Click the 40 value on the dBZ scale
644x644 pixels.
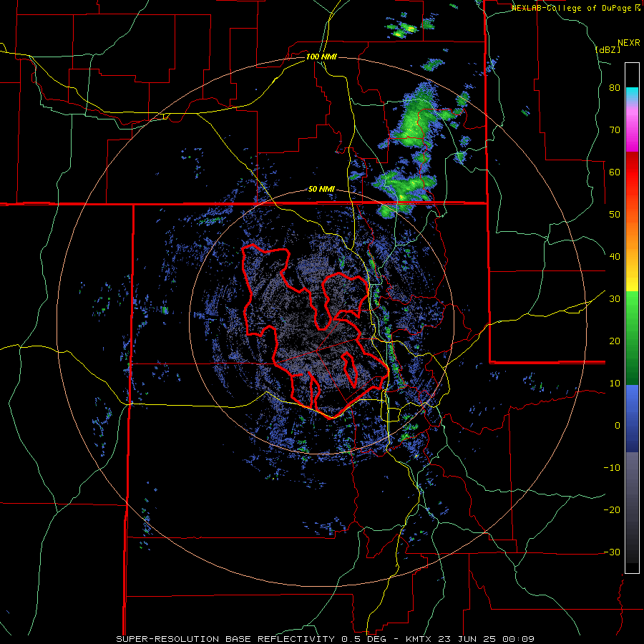click(615, 257)
